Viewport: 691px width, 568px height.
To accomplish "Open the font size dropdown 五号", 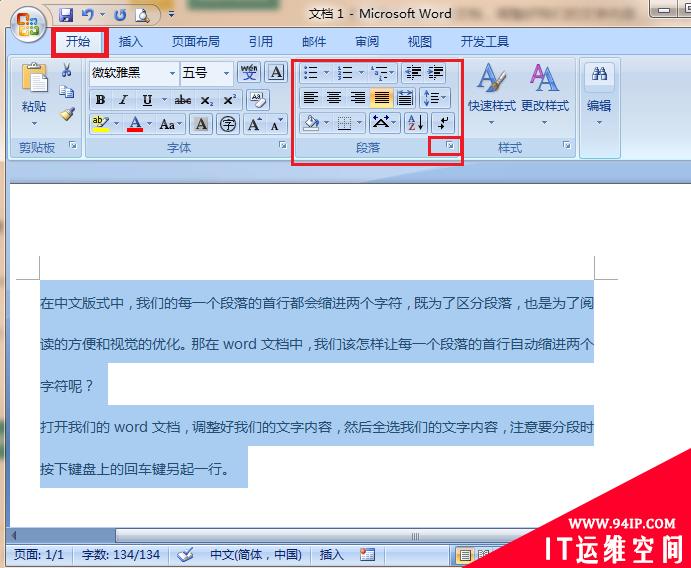I will [x=227, y=73].
